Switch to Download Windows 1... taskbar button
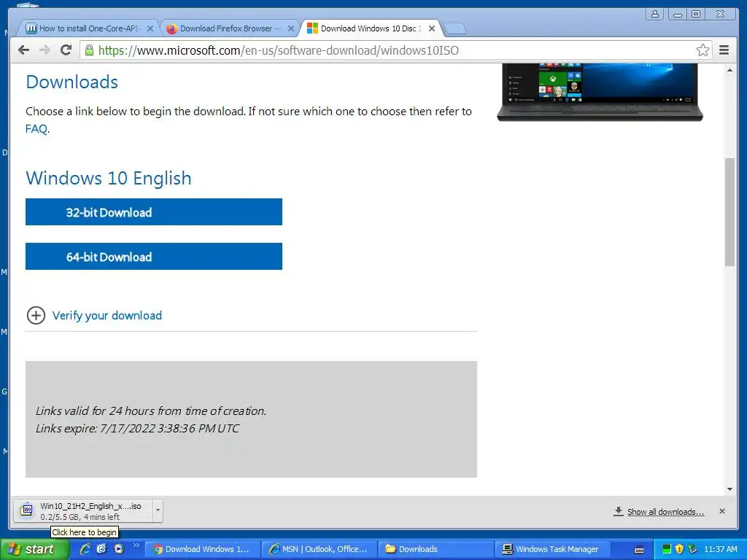The image size is (747, 560). [x=201, y=549]
